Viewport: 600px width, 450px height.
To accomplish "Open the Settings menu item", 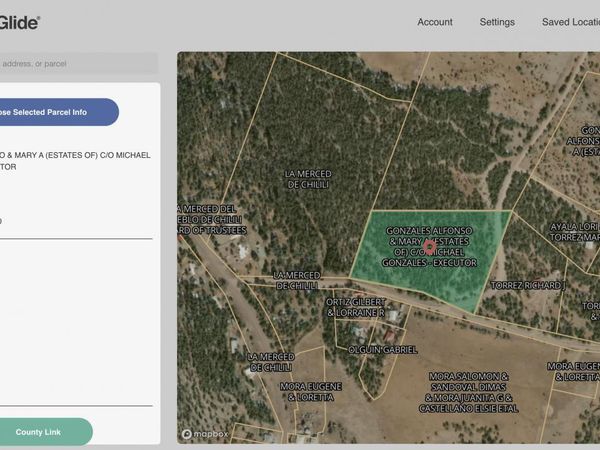I will (x=497, y=22).
